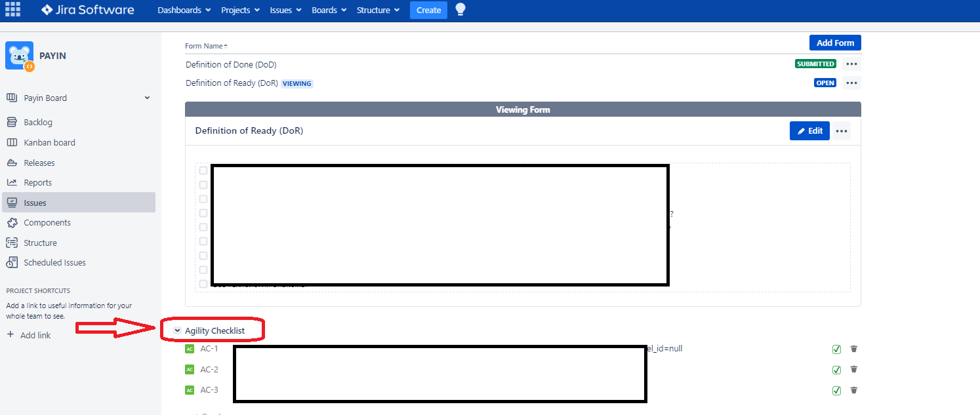Click the trash icon for AC-3
This screenshot has height=415, width=980.
(x=854, y=390)
